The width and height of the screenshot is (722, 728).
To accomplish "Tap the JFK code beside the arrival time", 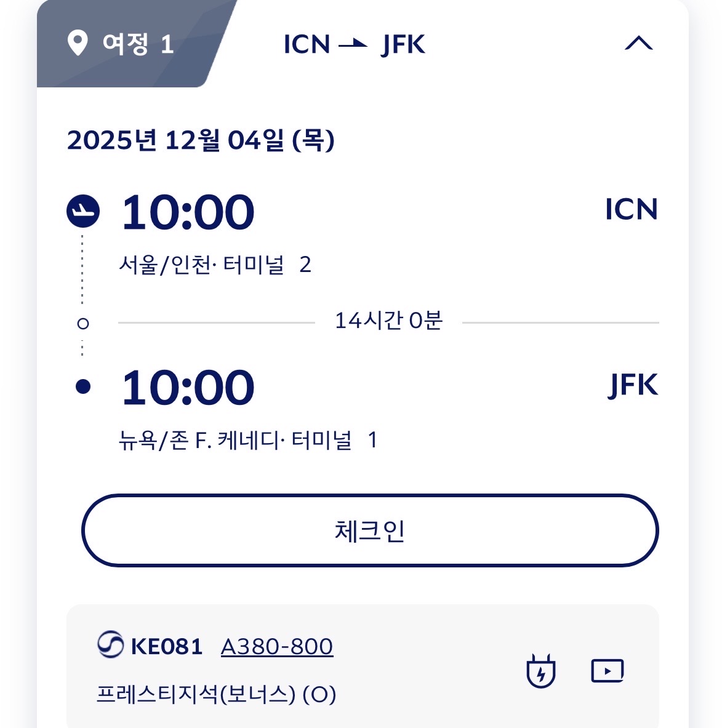I will [633, 385].
